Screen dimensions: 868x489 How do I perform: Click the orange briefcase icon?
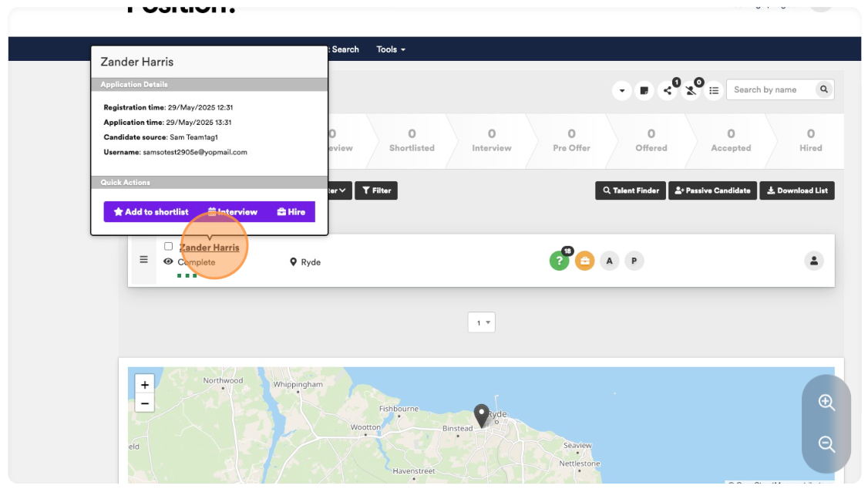click(584, 261)
